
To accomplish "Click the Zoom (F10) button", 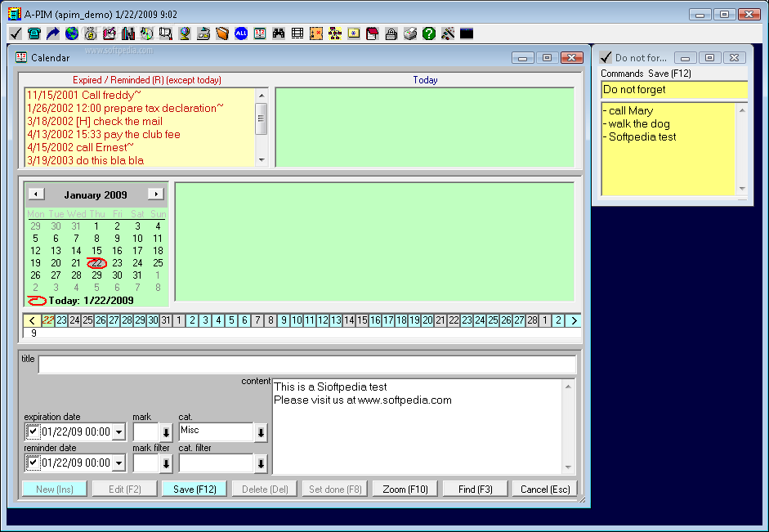I will (405, 489).
